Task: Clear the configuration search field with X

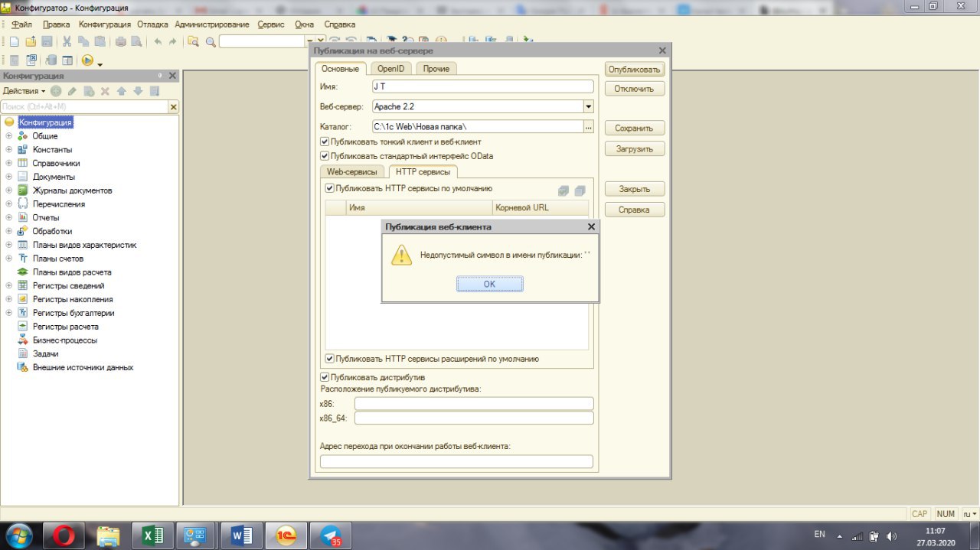Action: pos(173,107)
